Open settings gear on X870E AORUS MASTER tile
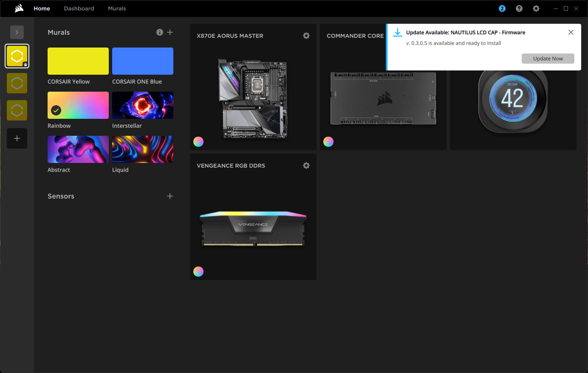 [306, 36]
